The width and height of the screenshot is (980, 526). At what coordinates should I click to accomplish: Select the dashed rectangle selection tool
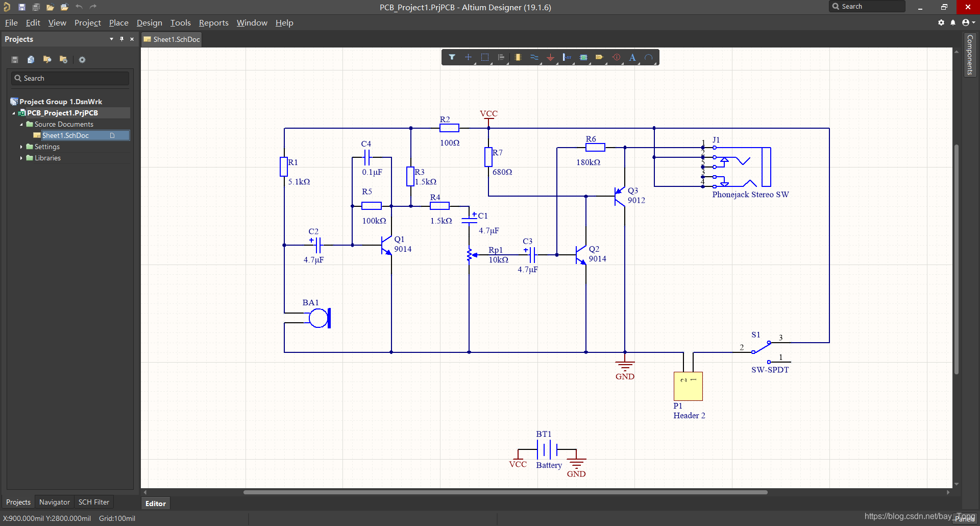coord(485,57)
